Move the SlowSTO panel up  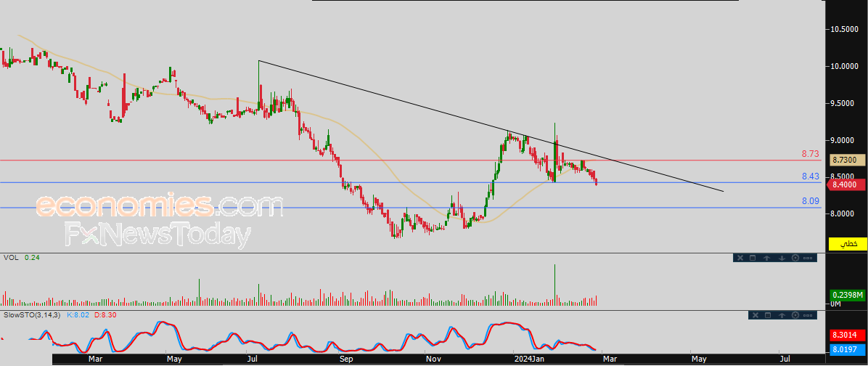(782, 316)
